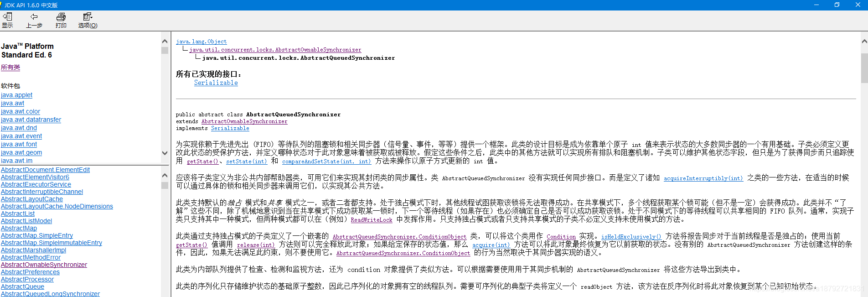Open the java.awt.geom package link
The width and height of the screenshot is (868, 297).
click(21, 152)
